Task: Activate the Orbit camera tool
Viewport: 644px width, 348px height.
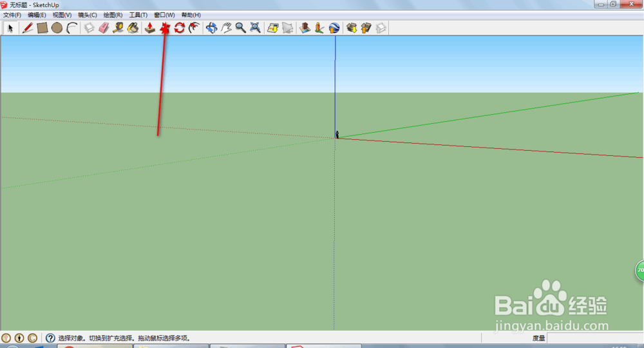Action: 211,28
